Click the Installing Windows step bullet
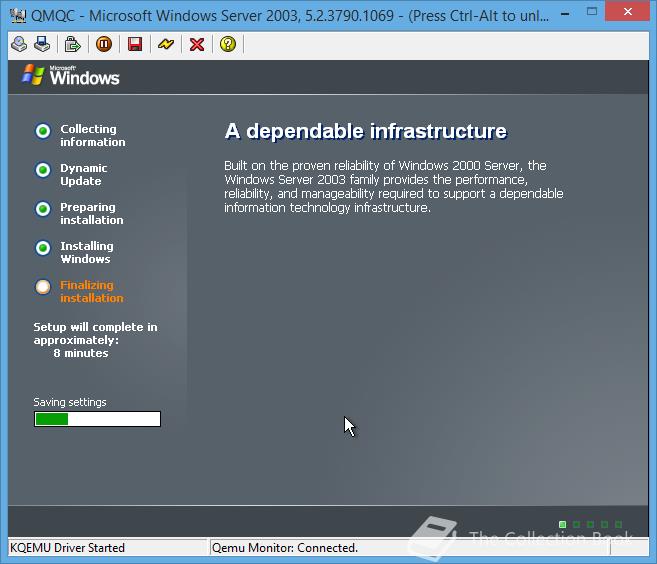 (43, 248)
